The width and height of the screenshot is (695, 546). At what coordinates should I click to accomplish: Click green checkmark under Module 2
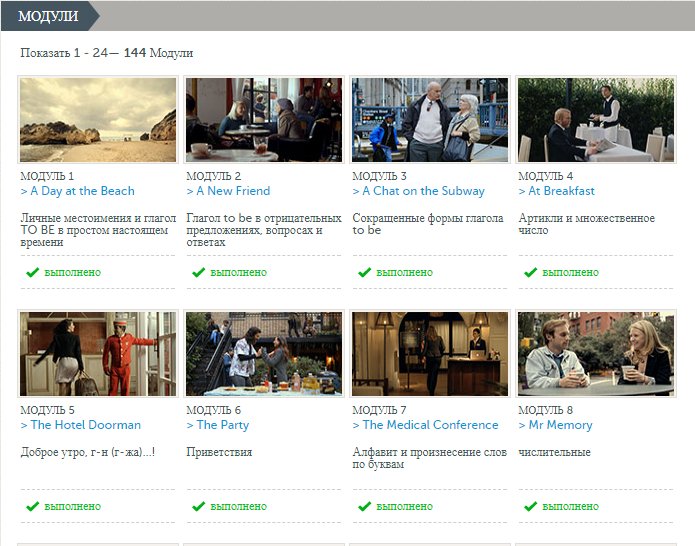(198, 272)
